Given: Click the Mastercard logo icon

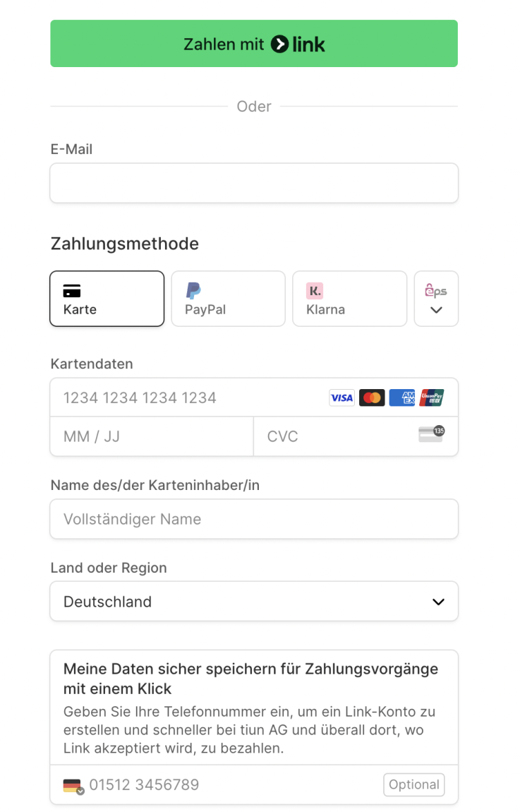Looking at the screenshot, I should [372, 398].
